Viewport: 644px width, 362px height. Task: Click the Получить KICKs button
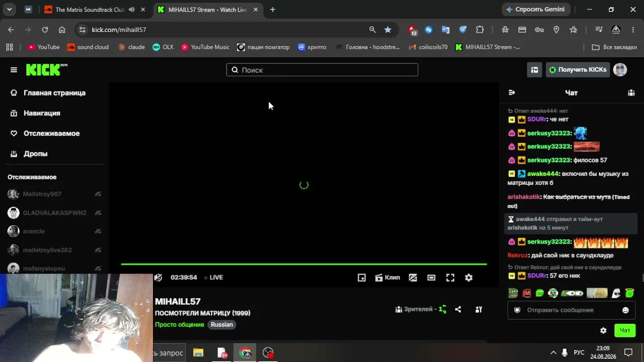(578, 70)
